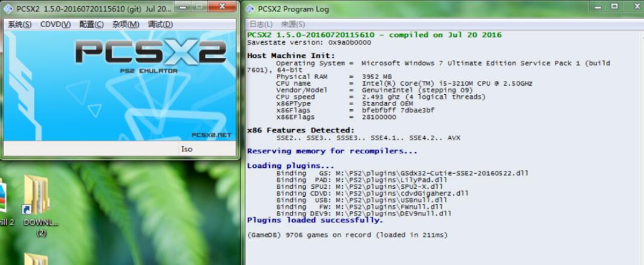Click the green PCSX2 1.5.0 compiled header line
Image resolution: width=644 pixels, height=265 pixels.
[x=375, y=35]
